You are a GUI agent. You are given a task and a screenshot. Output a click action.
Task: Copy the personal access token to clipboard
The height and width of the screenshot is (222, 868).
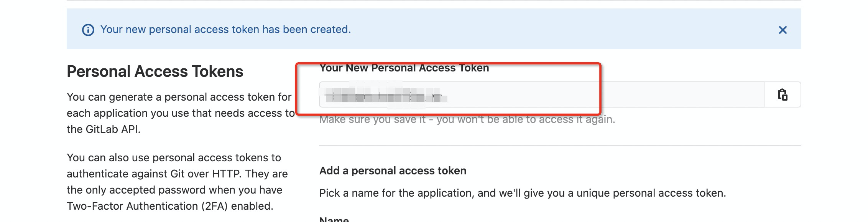point(783,94)
